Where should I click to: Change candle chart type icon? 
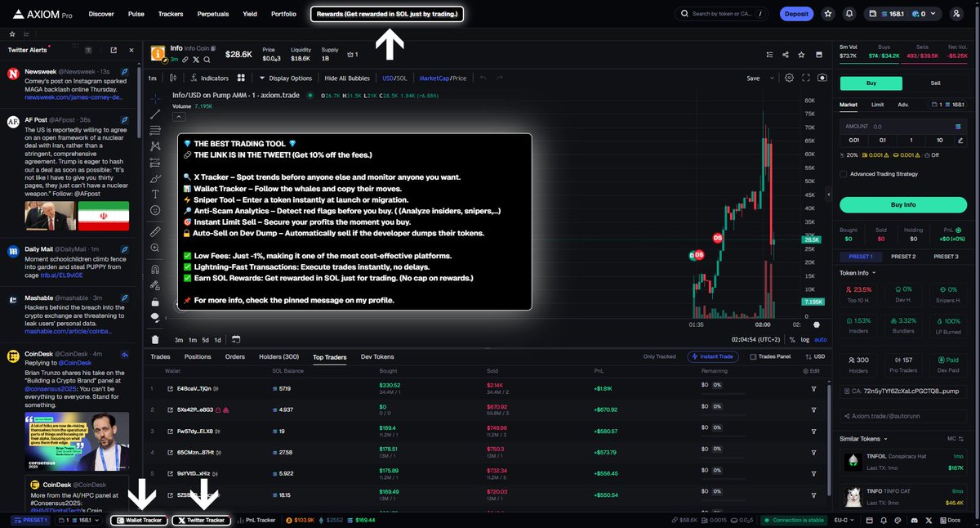[173, 78]
